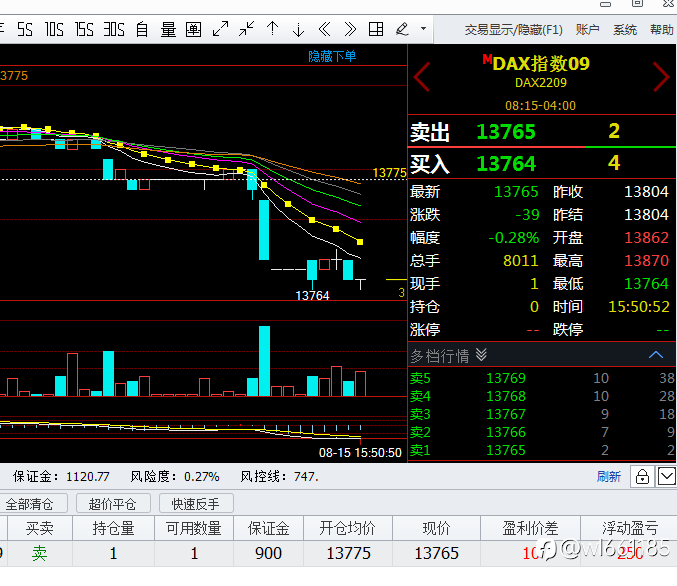677x586 pixels.
Task: Click the 卖出 13765 quote row
Action: pyautogui.click(x=542, y=131)
